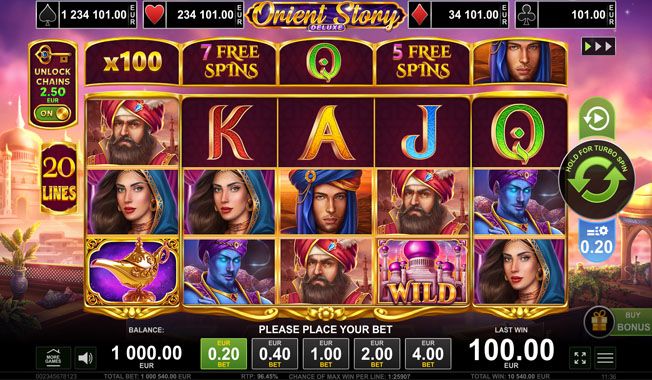Screen dimensions: 652x380
Task: Open the hamburger menu icon
Action: pos(605,358)
